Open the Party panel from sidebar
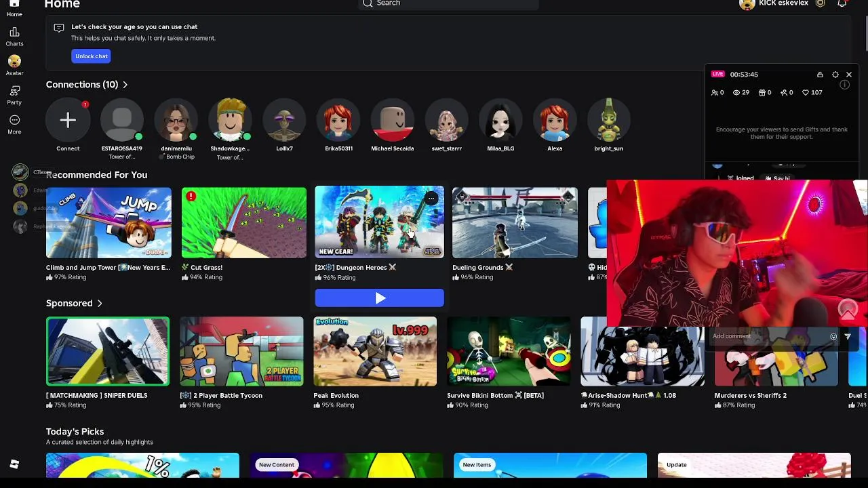 coord(14,95)
